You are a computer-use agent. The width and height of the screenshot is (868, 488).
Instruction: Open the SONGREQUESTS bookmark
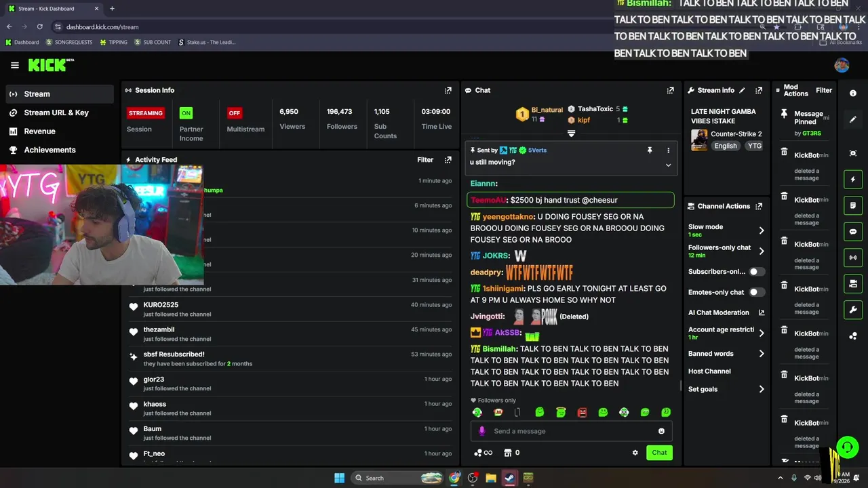(69, 42)
